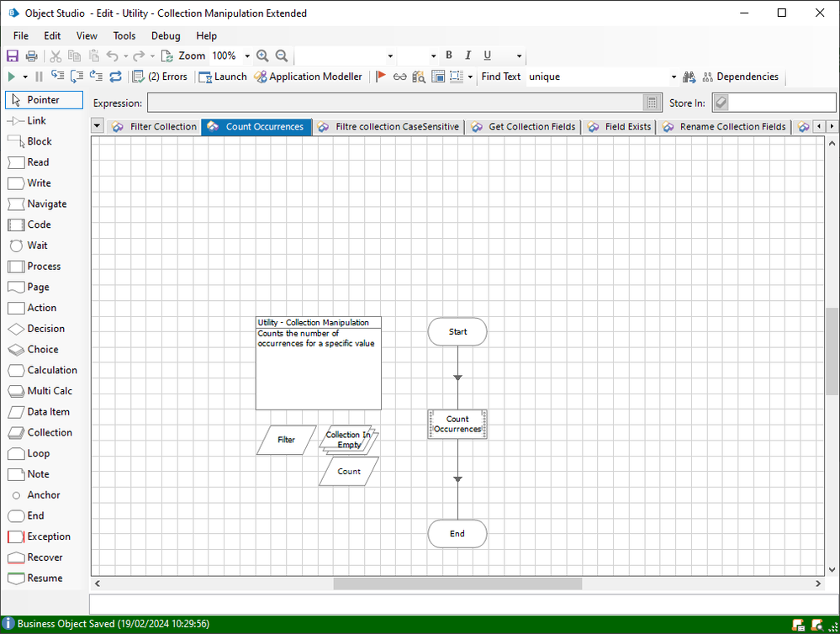Switch to Get Collection Fields tab

pos(525,126)
